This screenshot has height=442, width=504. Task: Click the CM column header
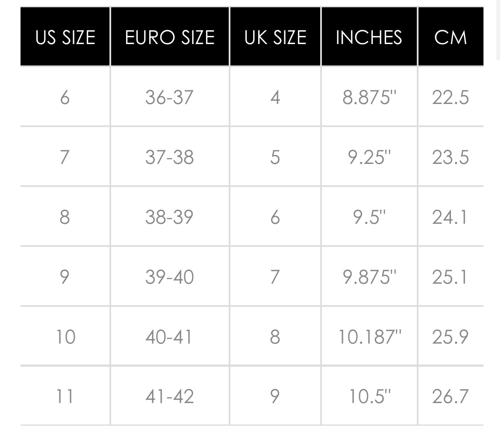tap(451, 37)
